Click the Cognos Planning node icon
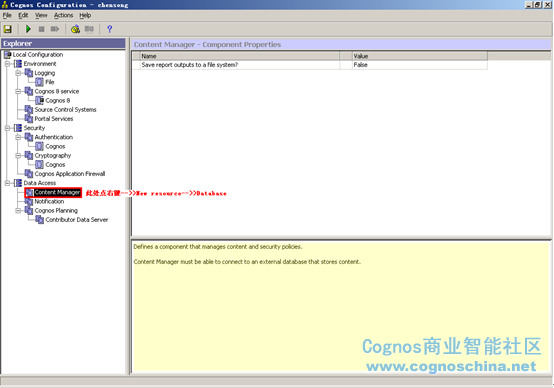554x388 pixels. click(29, 211)
